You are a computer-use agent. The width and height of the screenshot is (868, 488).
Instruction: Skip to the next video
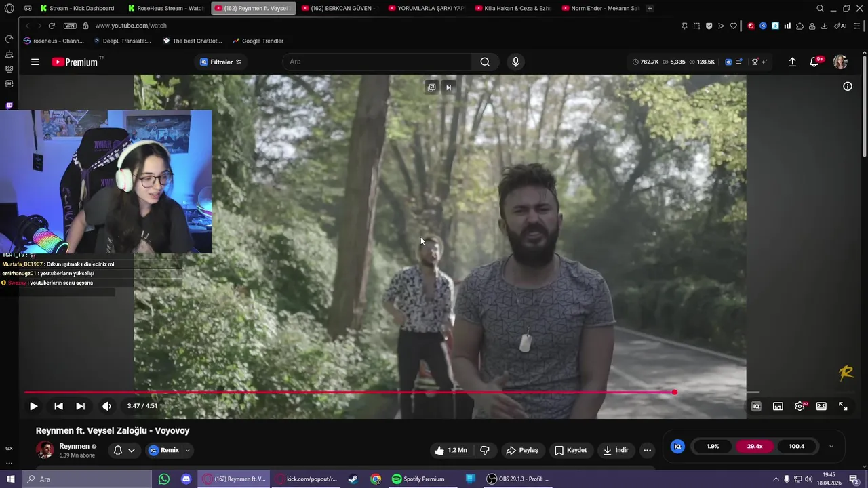(x=80, y=406)
